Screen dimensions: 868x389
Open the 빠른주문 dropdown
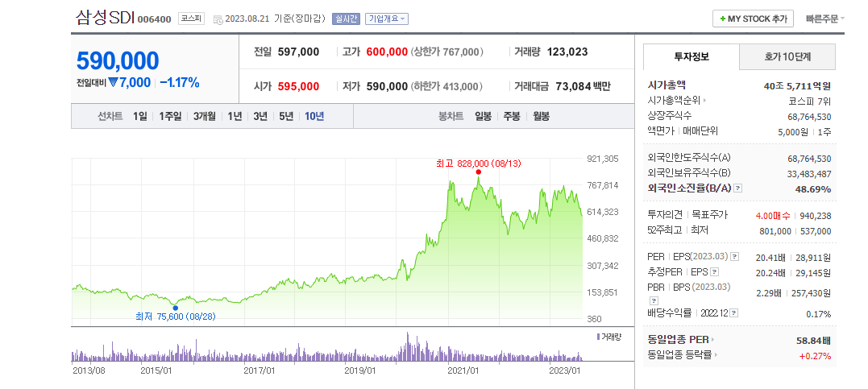tap(825, 19)
